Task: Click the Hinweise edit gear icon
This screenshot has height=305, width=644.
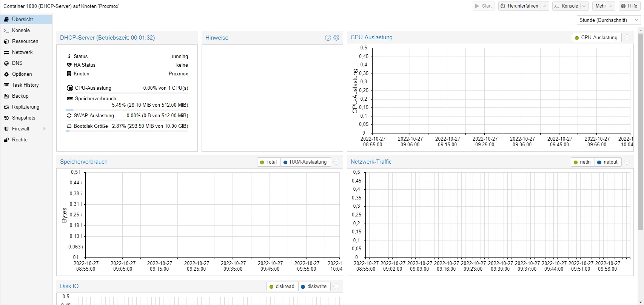Action: [x=336, y=38]
